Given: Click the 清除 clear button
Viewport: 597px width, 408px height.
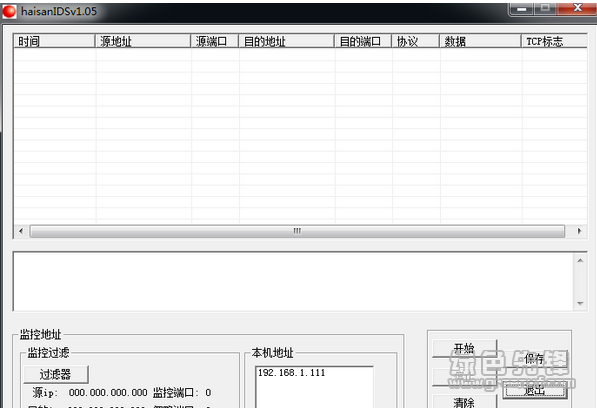Looking at the screenshot, I should [465, 402].
